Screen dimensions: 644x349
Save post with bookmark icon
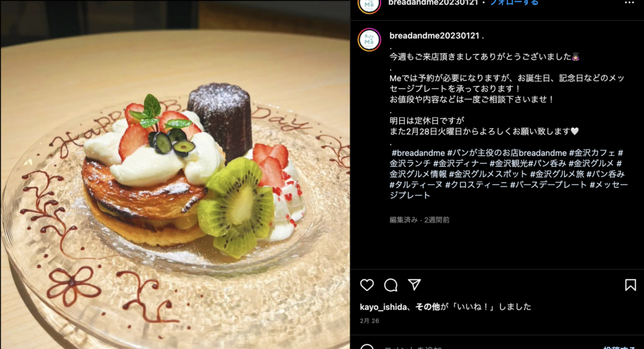pos(630,285)
